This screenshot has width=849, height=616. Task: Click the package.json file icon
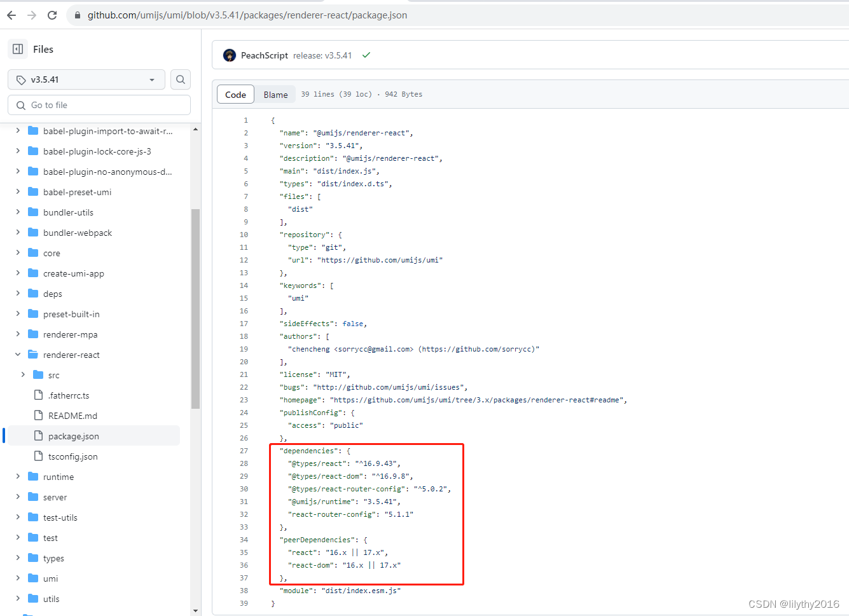(38, 436)
